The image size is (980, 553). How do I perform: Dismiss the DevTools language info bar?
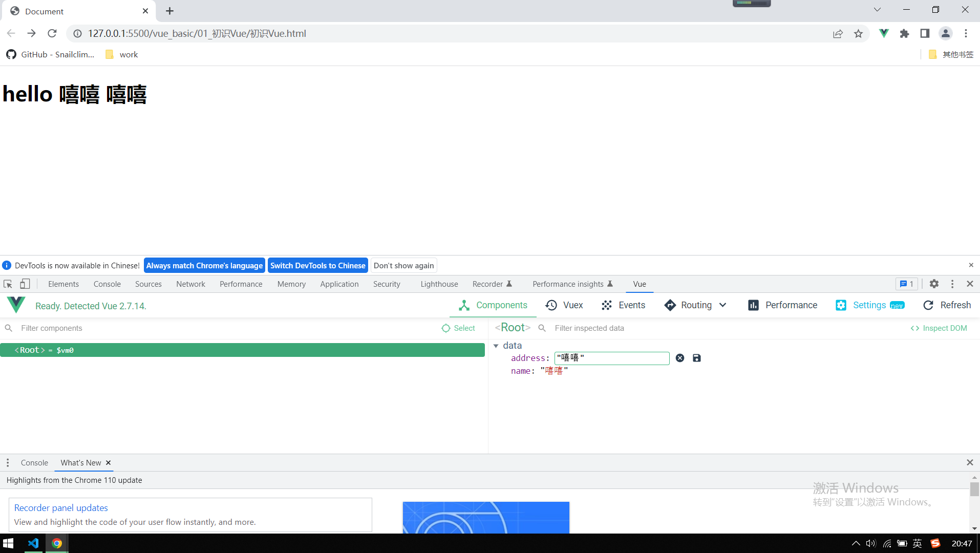(971, 265)
